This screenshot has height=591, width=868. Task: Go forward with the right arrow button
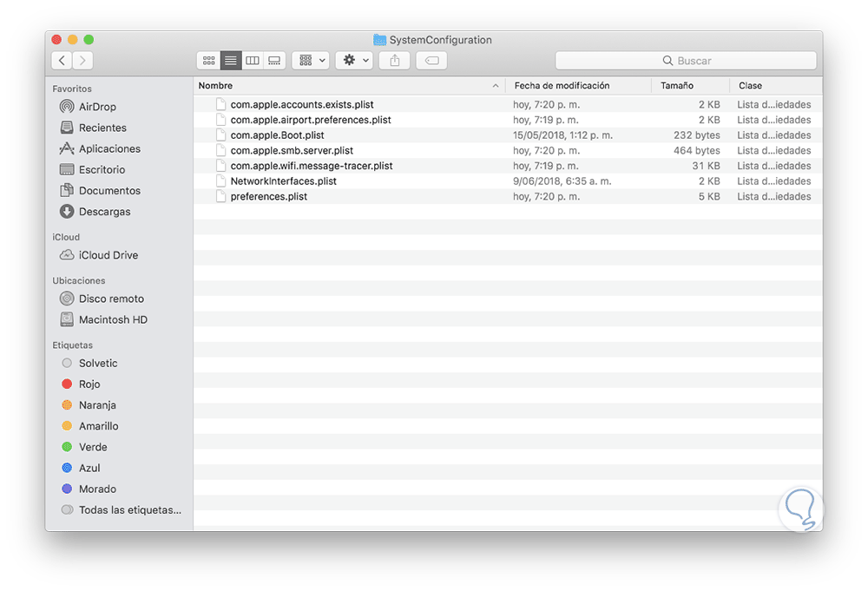82,61
